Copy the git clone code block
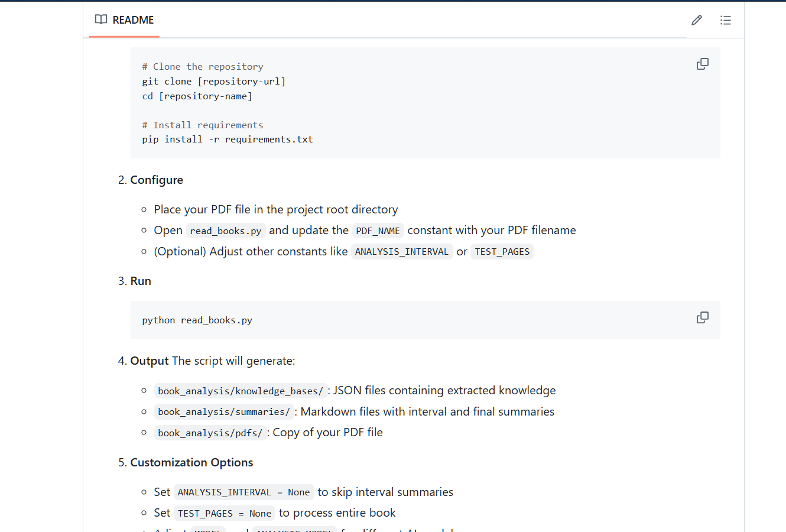This screenshot has height=532, width=786. (x=703, y=64)
